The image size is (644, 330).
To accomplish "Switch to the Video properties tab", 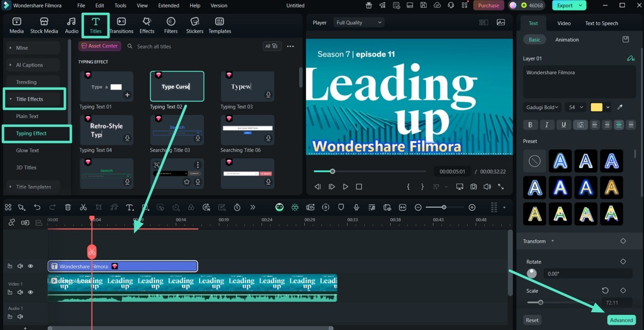I will [564, 23].
